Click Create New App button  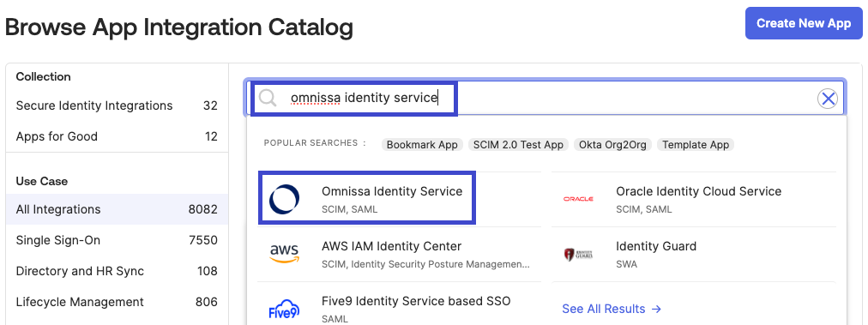coord(803,23)
